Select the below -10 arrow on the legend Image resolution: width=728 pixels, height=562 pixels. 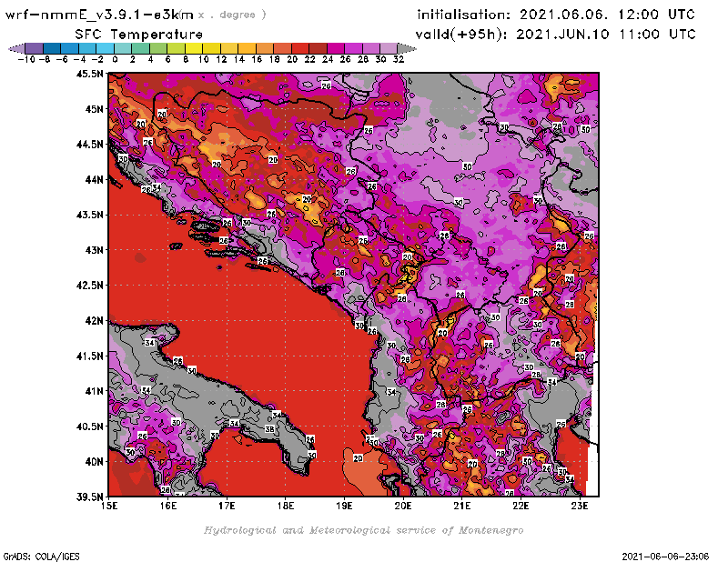(x=16, y=49)
